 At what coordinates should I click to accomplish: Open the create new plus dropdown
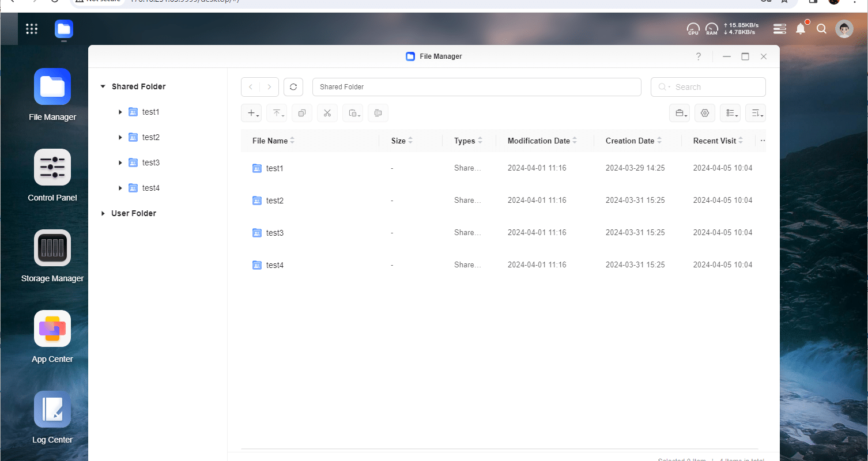(x=251, y=113)
